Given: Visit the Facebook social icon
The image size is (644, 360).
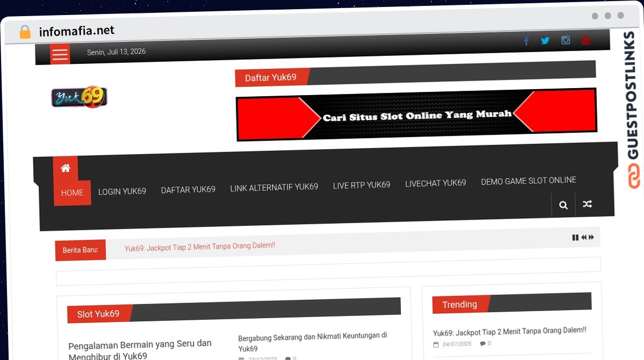Looking at the screenshot, I should (x=526, y=41).
